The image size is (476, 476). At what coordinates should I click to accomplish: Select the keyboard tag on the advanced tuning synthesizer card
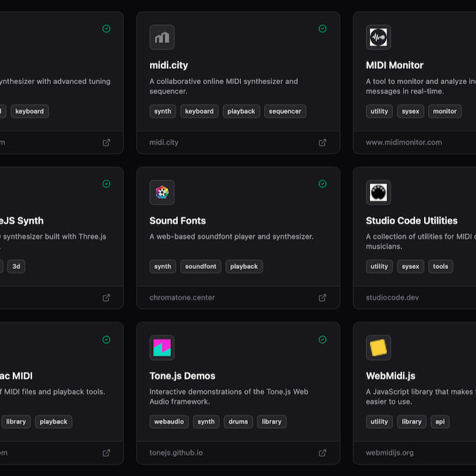[x=30, y=112]
